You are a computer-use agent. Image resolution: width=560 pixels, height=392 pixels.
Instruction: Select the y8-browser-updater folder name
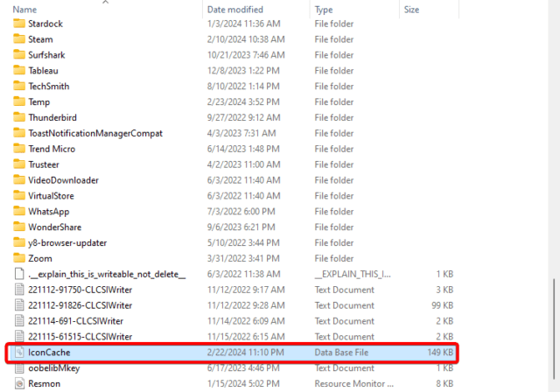point(67,243)
